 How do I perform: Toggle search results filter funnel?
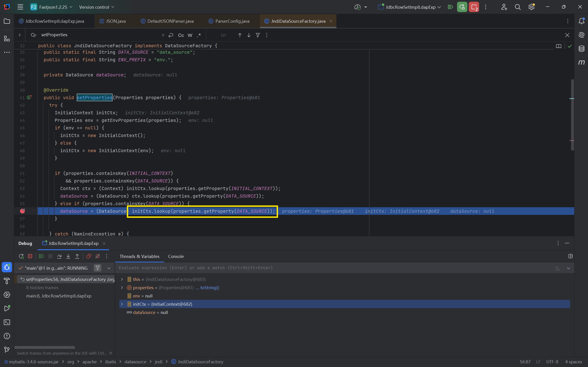tap(258, 35)
